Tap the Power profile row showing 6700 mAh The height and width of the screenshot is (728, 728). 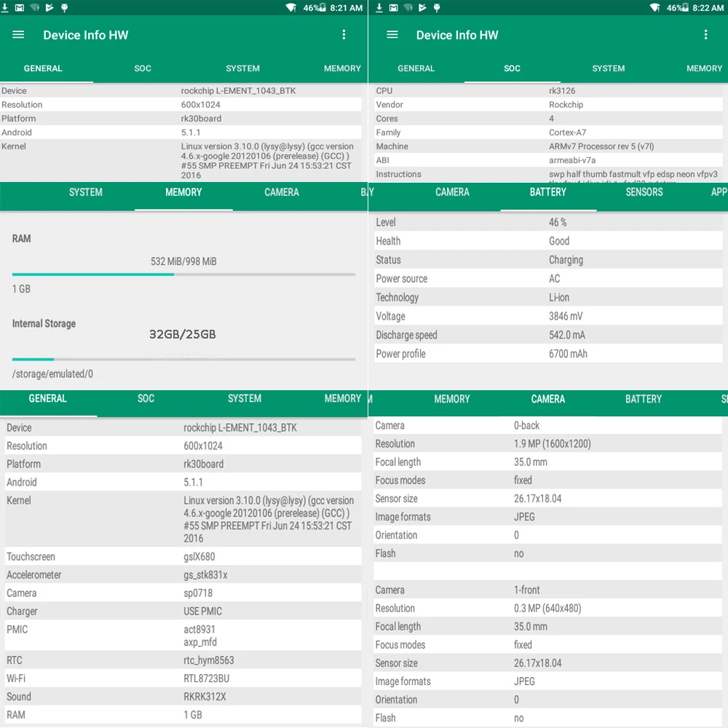pyautogui.click(x=548, y=354)
